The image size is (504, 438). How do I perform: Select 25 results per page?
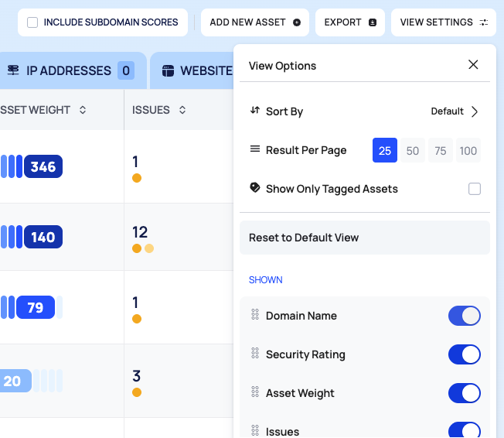point(385,150)
